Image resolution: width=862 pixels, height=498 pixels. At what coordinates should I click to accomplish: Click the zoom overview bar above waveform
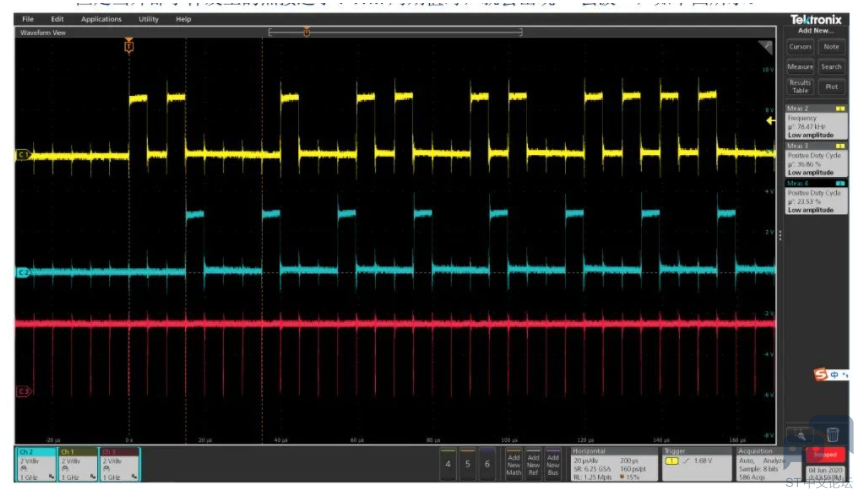point(395,32)
